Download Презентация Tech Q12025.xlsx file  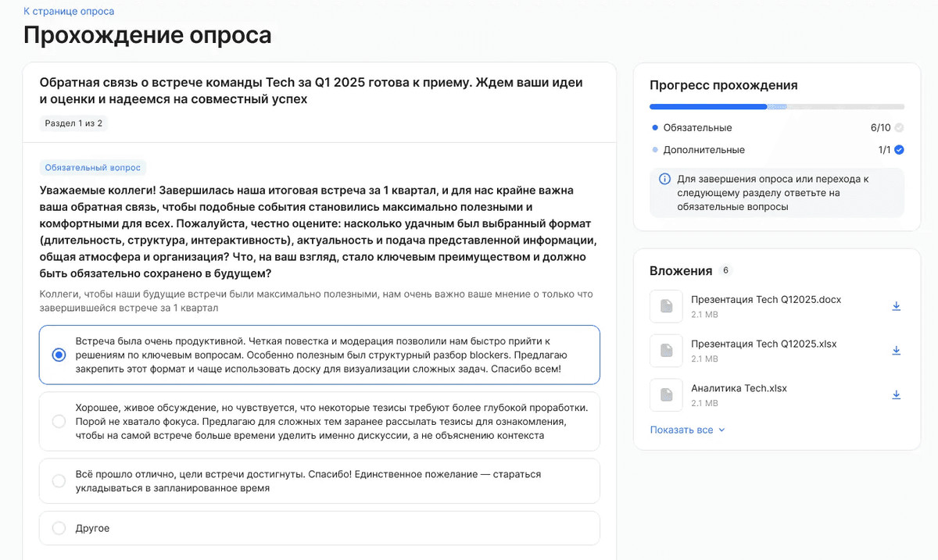tap(897, 351)
